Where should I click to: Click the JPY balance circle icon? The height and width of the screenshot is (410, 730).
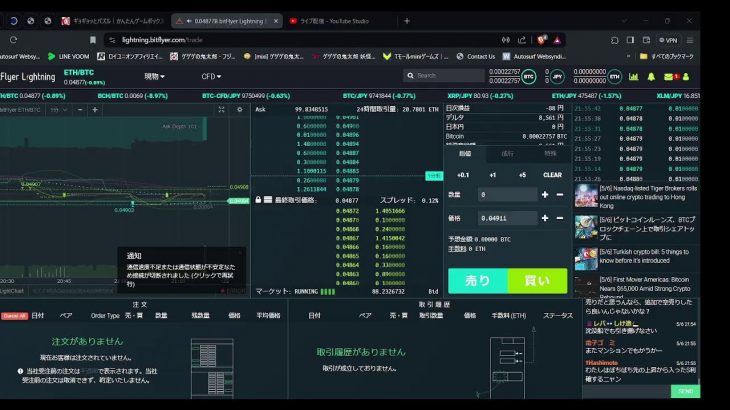click(x=557, y=77)
